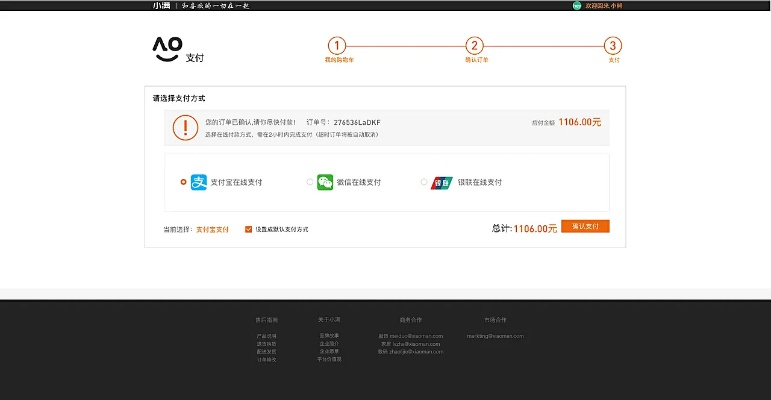Click the orange exclamation alert icon

[x=185, y=127]
